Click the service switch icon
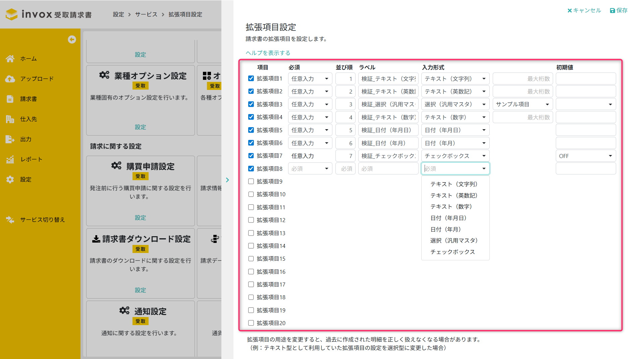Viewport: 644px width, 359px height. pos(10,220)
